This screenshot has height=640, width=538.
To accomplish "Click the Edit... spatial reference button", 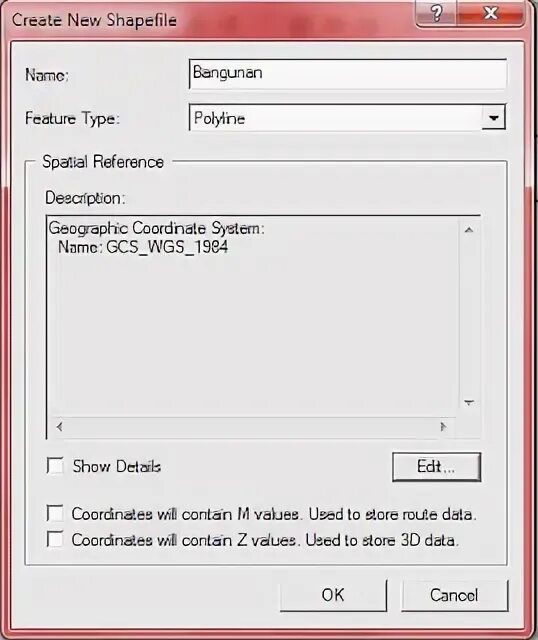I will click(436, 467).
